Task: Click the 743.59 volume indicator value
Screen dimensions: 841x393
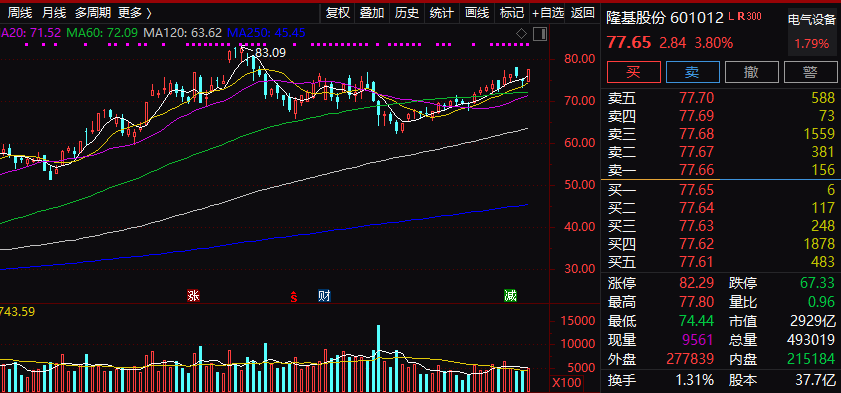Action: 17,311
